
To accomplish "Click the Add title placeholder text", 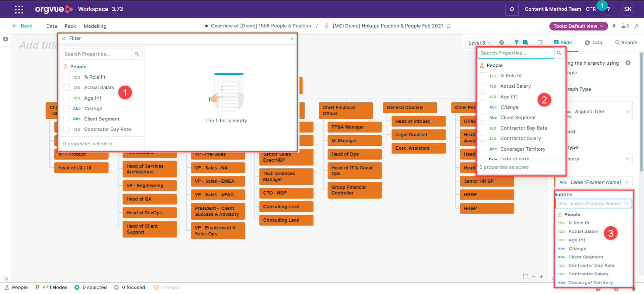I will [39, 45].
